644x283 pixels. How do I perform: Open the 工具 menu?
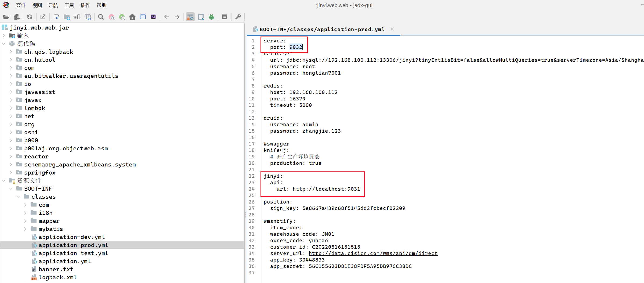coord(69,5)
